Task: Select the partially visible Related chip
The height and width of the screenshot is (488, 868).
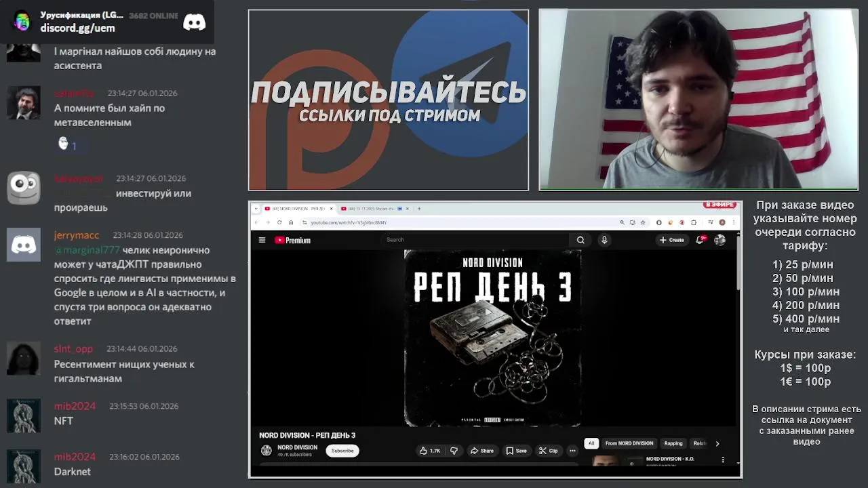Action: tap(699, 443)
